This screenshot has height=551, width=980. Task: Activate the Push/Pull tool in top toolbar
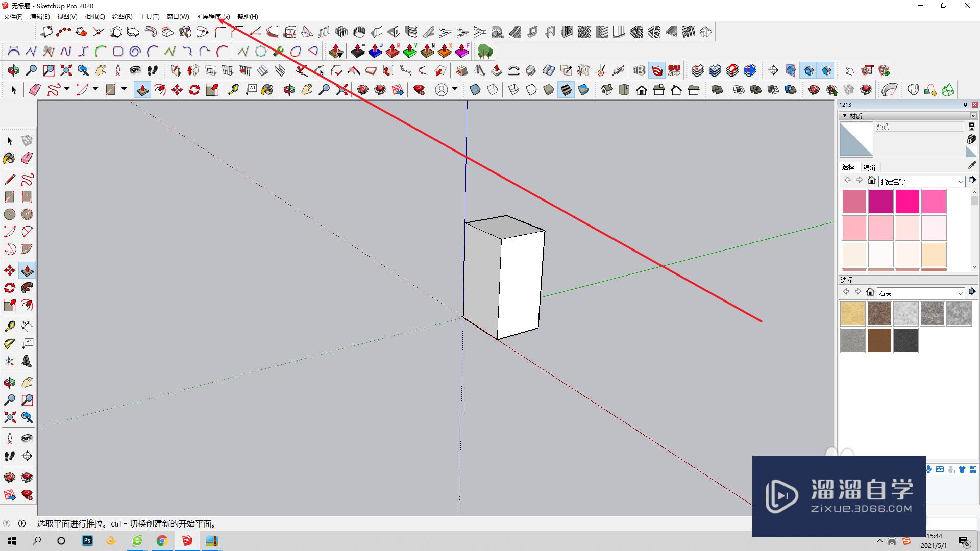[x=142, y=90]
